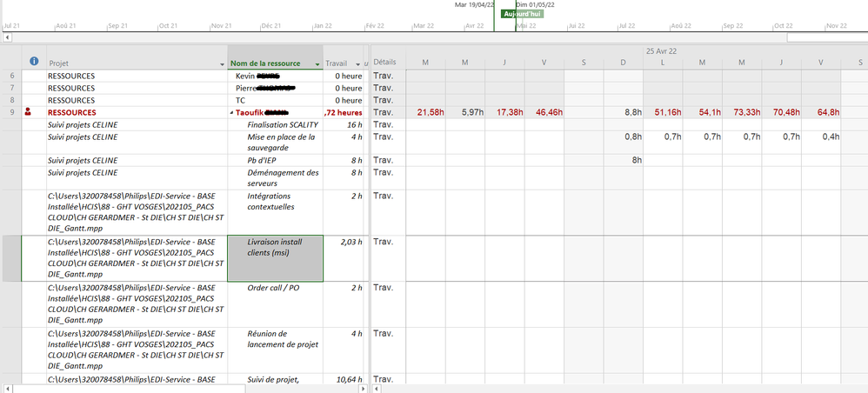This screenshot has width=868, height=393.
Task: Click the 10,64 h work value cell
Action: pos(344,379)
